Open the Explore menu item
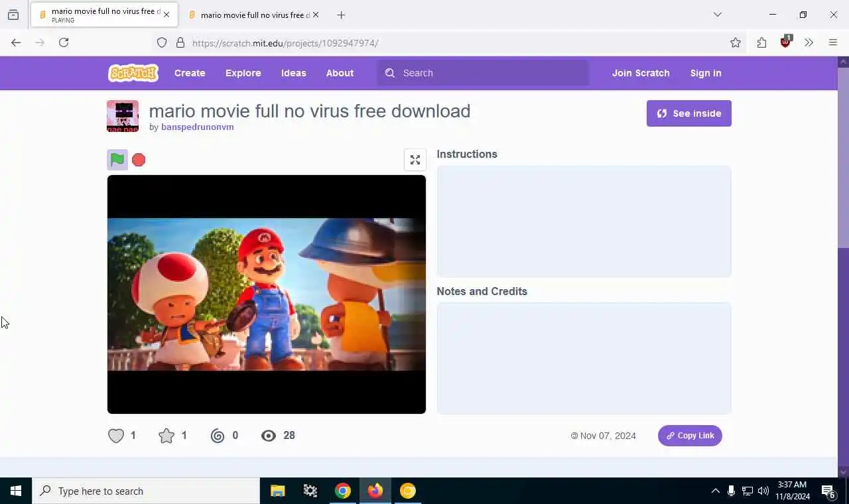Image resolution: width=849 pixels, height=504 pixels. click(243, 73)
